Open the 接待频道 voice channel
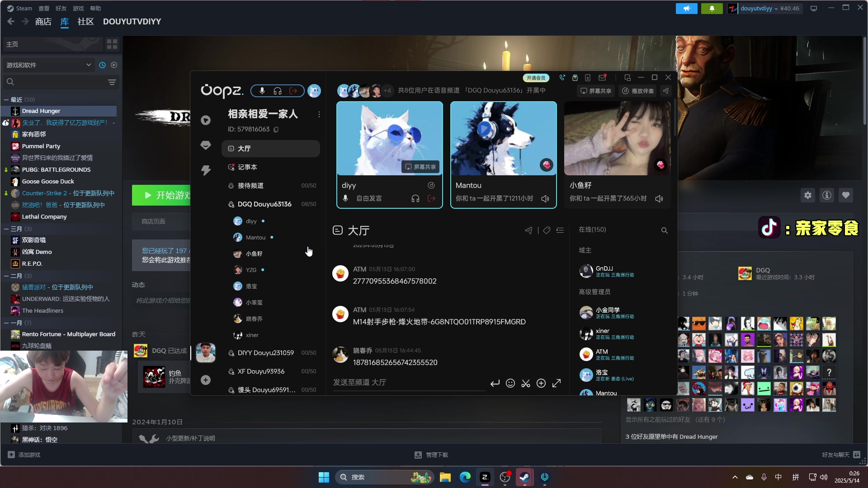The image size is (868, 488). click(x=271, y=186)
